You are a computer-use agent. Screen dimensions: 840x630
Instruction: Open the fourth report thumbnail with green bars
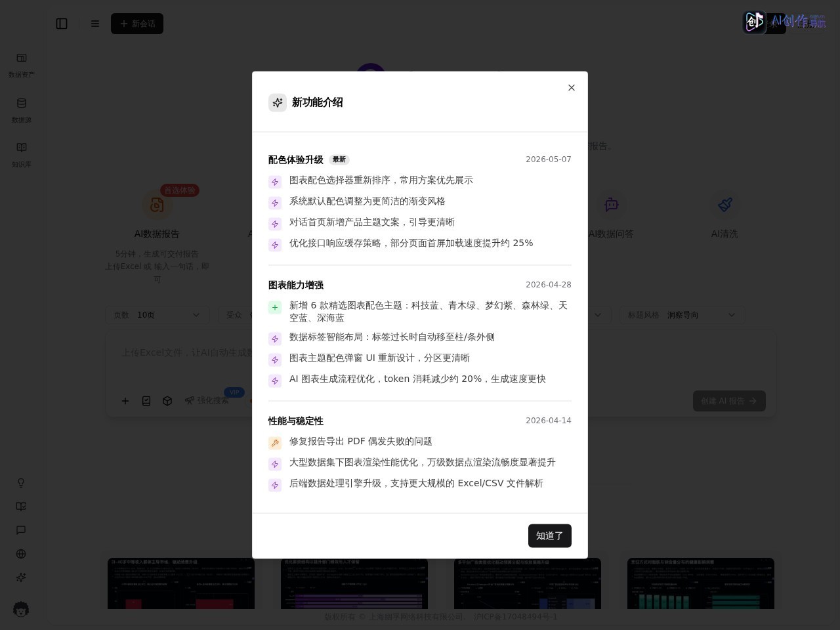click(701, 583)
